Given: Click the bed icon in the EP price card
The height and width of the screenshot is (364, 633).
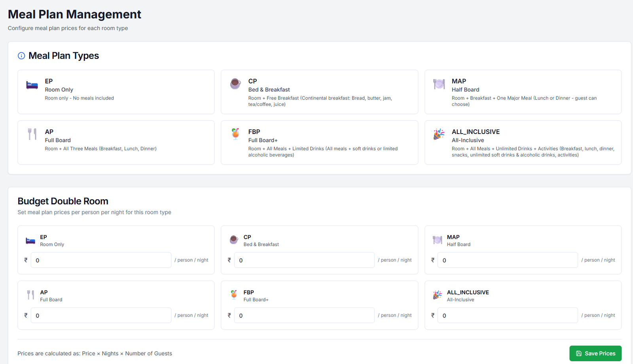Looking at the screenshot, I should pyautogui.click(x=30, y=240).
